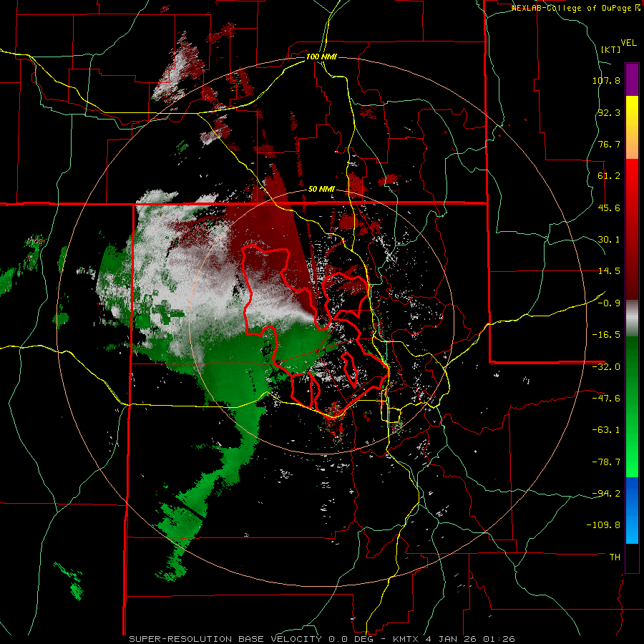Pick the 61.2 velocity label
Screen dimensions: 644x644
click(609, 176)
